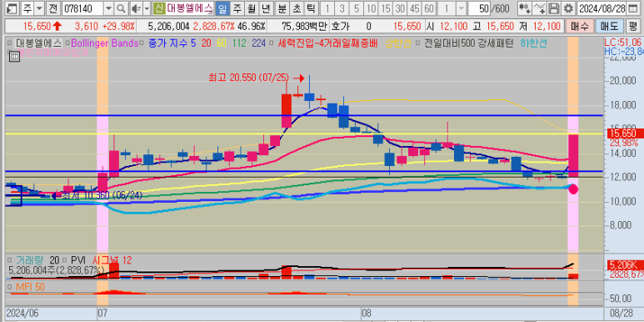The height and width of the screenshot is (322, 644).
Task: Click the data grid icon on the chart
Action: (14, 57)
